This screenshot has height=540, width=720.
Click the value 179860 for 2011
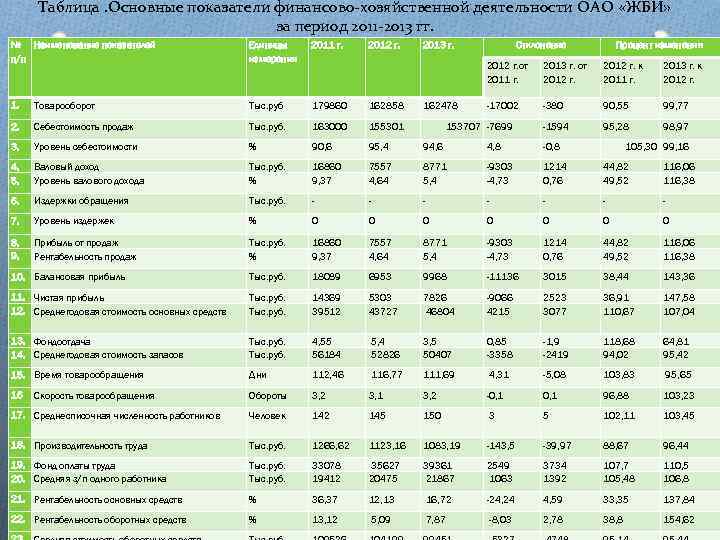(x=329, y=106)
